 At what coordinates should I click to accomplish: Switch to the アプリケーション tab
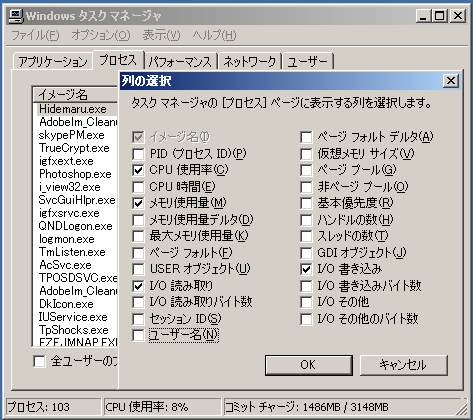pos(53,61)
